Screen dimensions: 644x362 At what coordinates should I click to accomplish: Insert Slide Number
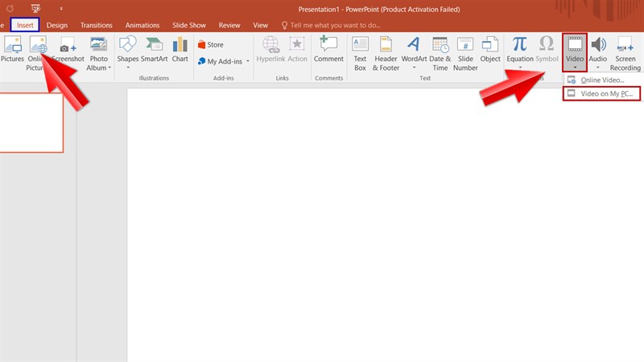click(x=465, y=53)
